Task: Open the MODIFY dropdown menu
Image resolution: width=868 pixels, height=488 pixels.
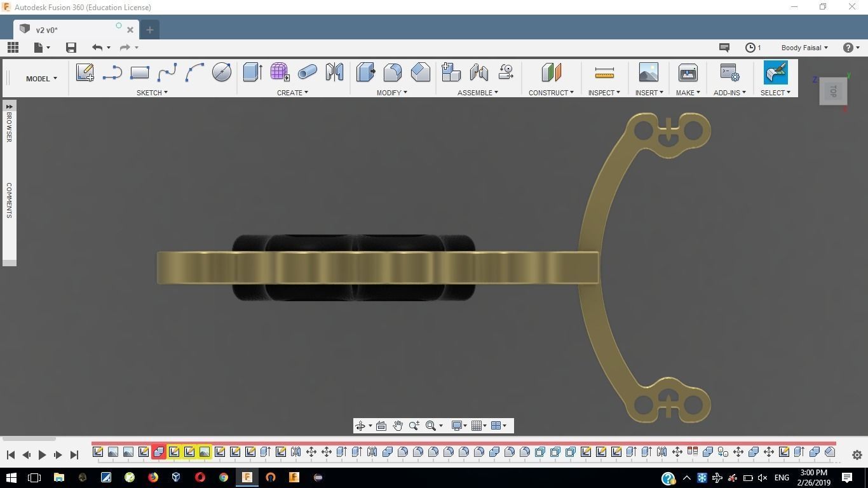Action: point(391,93)
